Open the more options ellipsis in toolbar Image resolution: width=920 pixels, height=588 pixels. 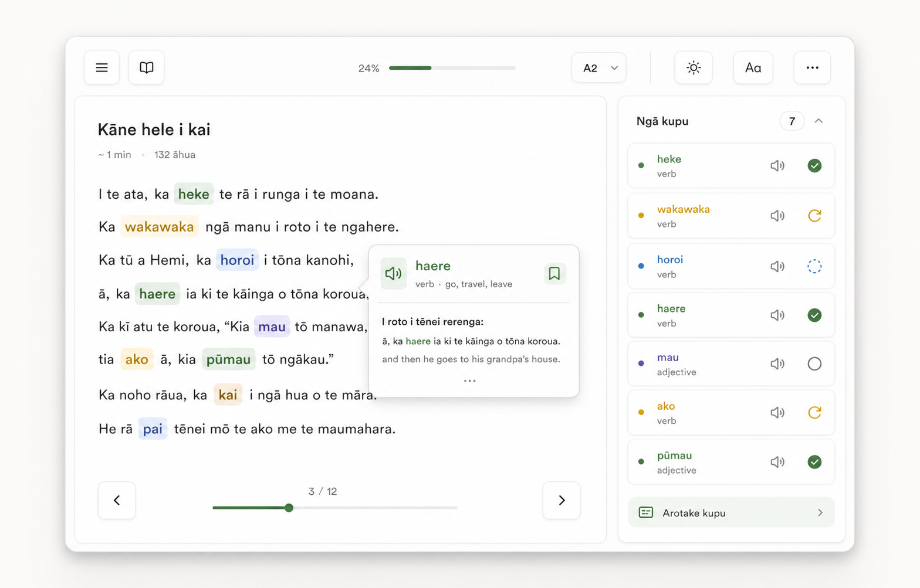coord(812,67)
